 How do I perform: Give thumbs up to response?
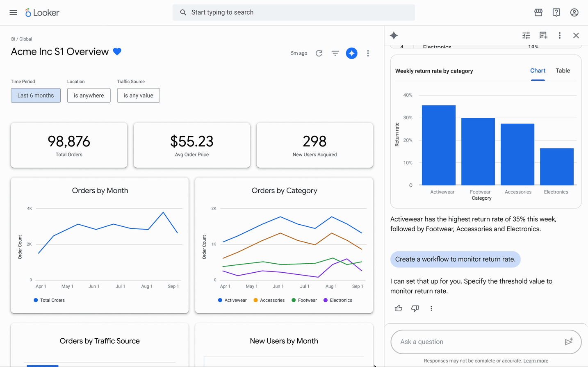[399, 308]
